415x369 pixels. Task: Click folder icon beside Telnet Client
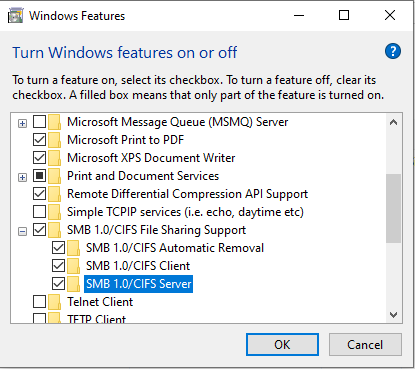click(x=54, y=302)
